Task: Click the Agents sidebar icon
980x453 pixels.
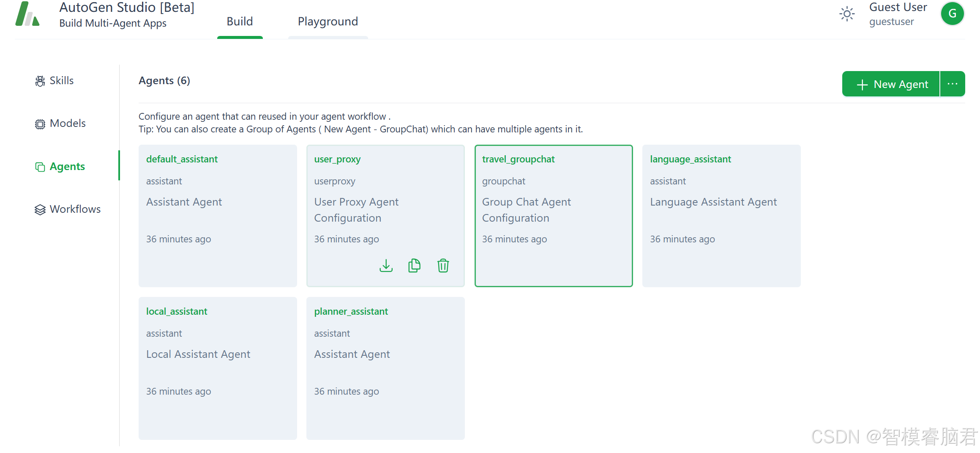Action: coord(40,167)
